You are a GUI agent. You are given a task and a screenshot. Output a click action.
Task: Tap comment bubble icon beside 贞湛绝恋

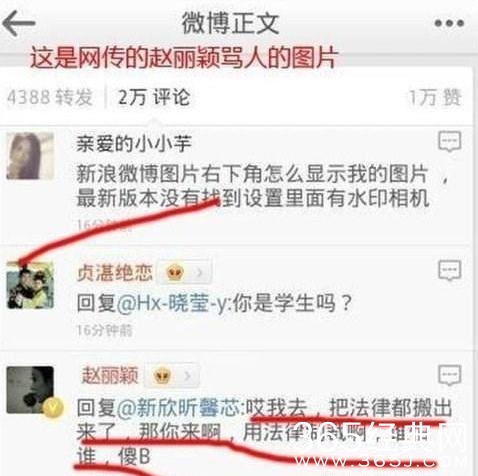pos(449,270)
